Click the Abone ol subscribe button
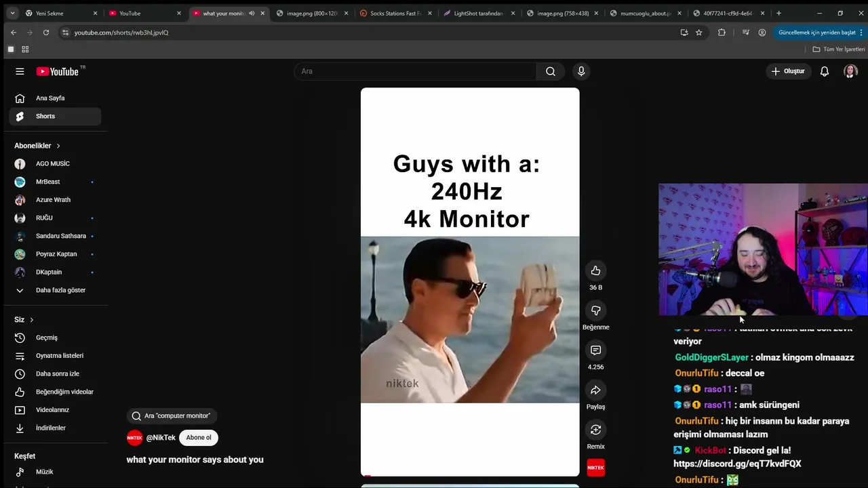Screen dimensions: 868x488 [199, 438]
